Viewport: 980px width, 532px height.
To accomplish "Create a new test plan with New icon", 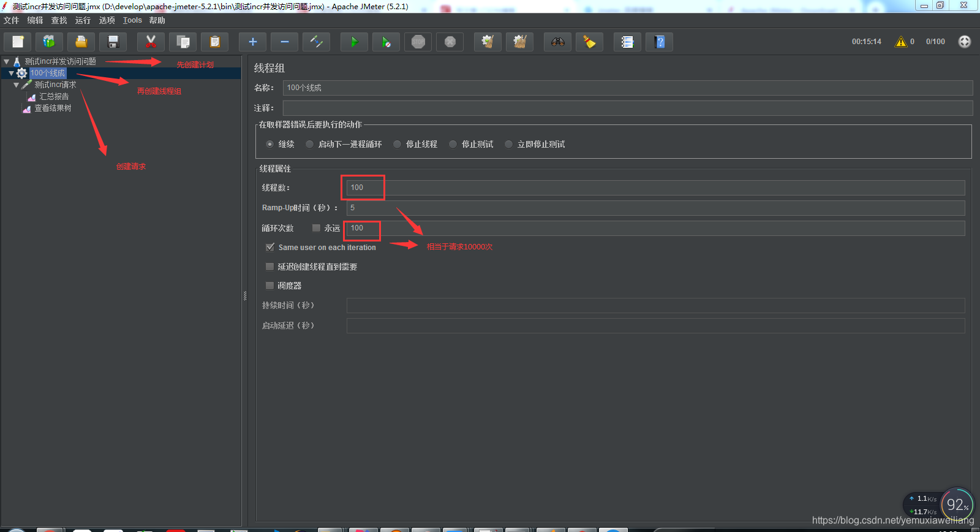I will 18,42.
